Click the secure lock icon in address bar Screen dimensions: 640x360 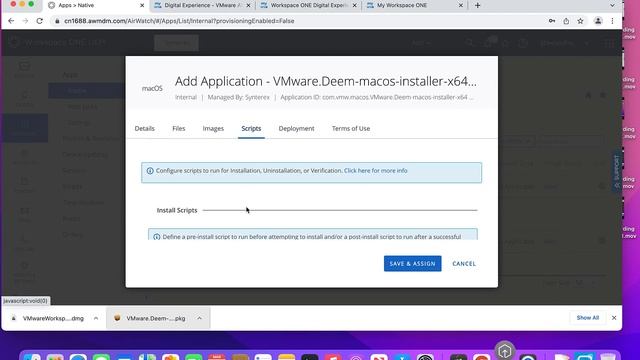(57, 21)
